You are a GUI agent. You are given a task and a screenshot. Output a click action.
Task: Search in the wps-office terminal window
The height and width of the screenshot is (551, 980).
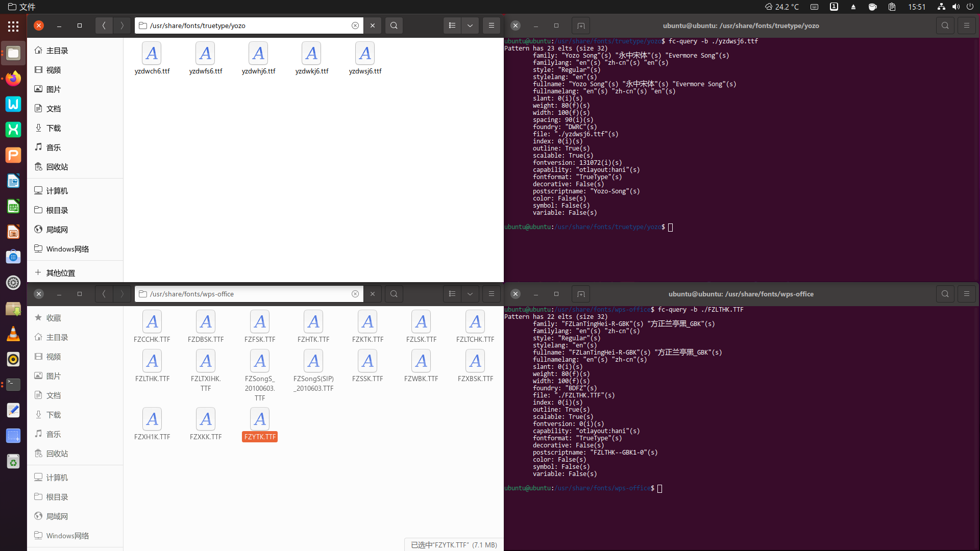coord(945,294)
